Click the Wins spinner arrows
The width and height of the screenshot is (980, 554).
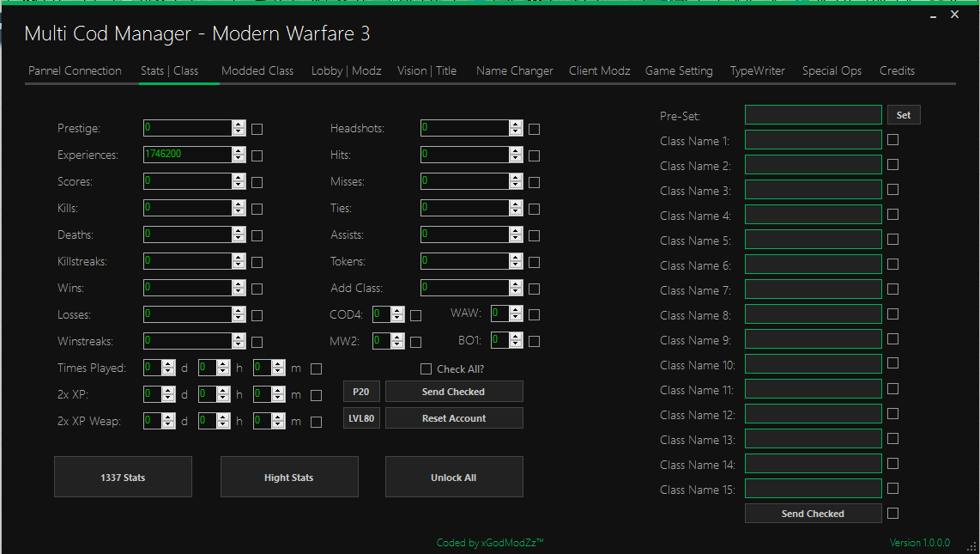tap(238, 288)
